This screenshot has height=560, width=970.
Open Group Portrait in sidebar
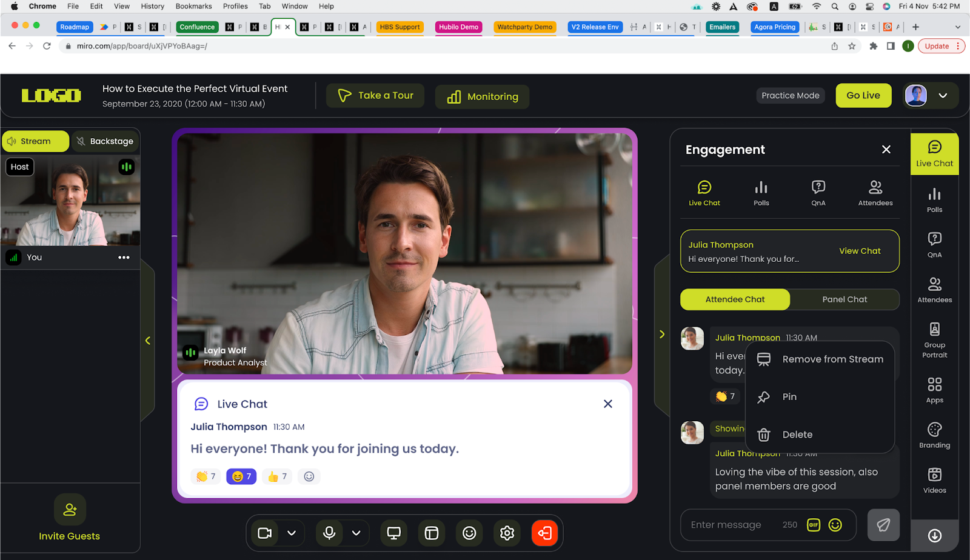click(x=934, y=340)
